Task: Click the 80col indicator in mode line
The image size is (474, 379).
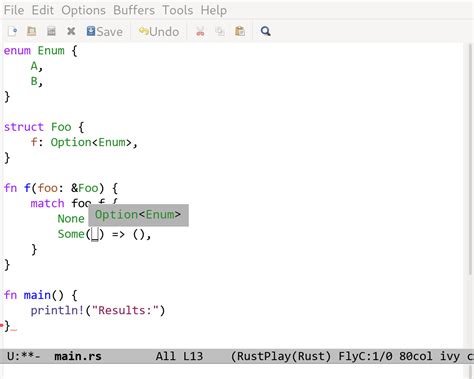Action: coord(416,356)
